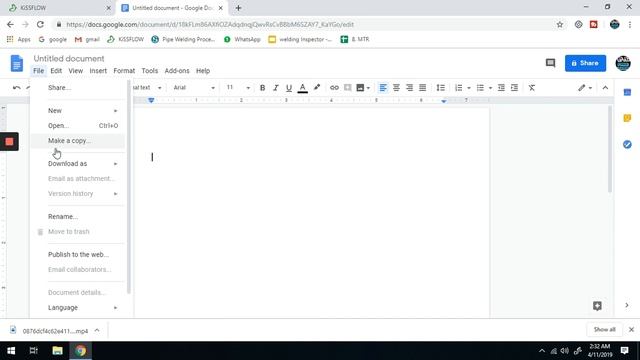Open the Help menu
The width and height of the screenshot is (640, 360).
pos(203,71)
